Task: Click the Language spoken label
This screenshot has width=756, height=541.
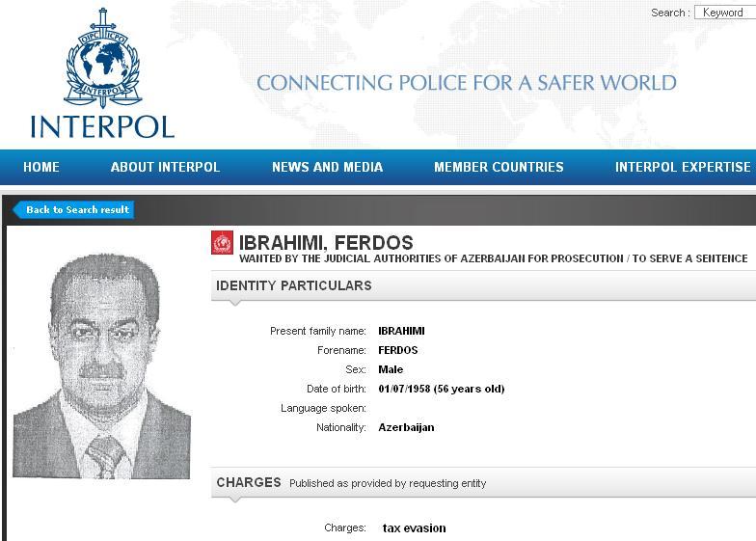Action: (x=323, y=408)
